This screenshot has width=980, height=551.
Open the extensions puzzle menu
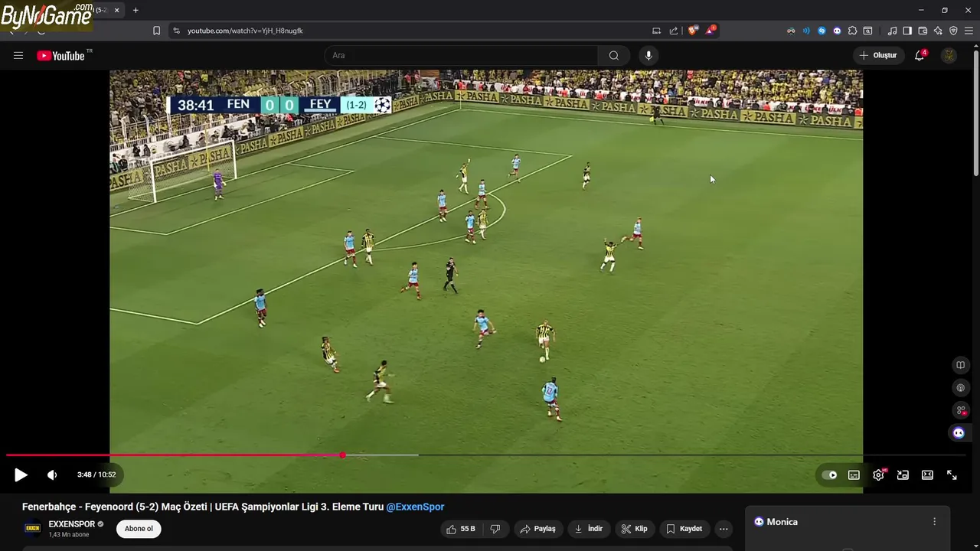click(x=852, y=31)
